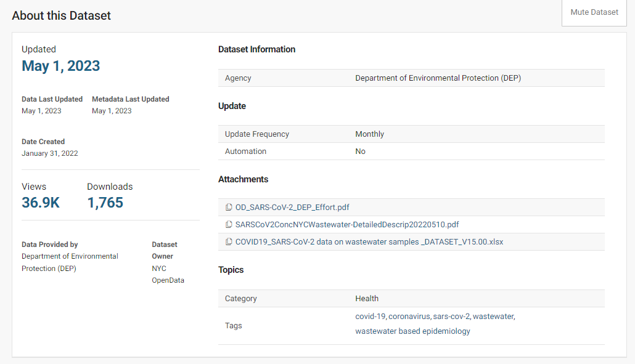Click the Health category value

367,299
